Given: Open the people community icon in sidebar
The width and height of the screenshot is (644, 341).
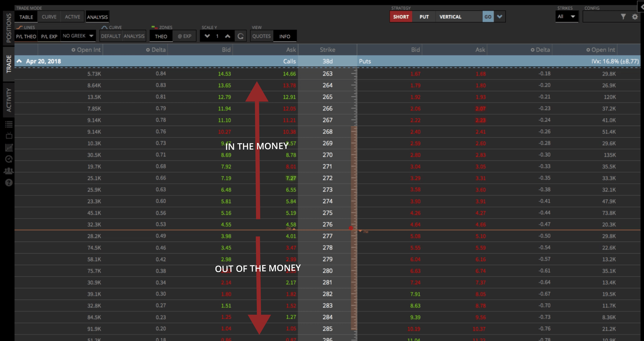Looking at the screenshot, I should (9, 171).
